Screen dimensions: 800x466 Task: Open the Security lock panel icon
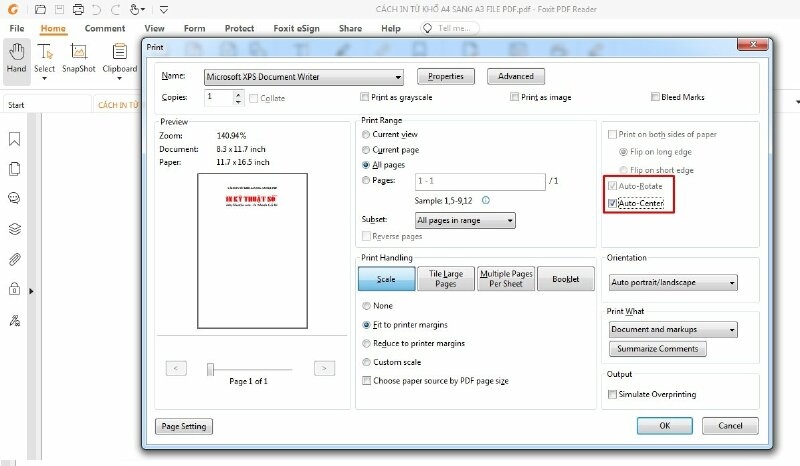coord(14,289)
